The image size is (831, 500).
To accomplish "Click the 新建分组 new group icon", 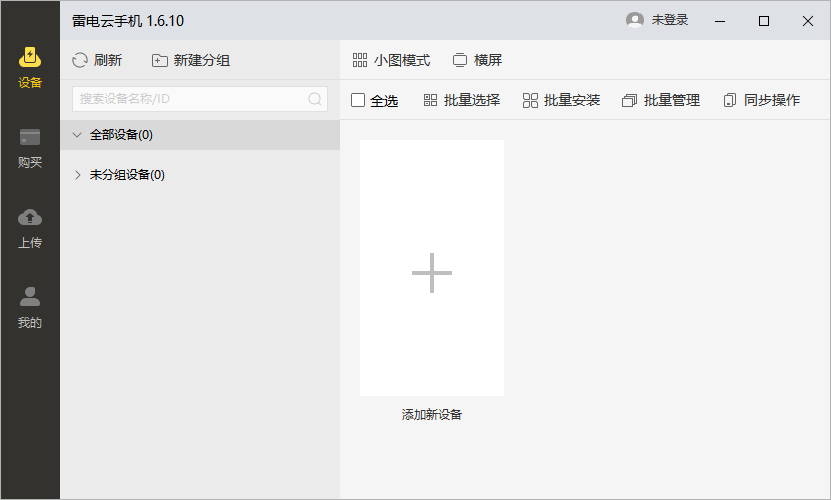I will tap(160, 60).
